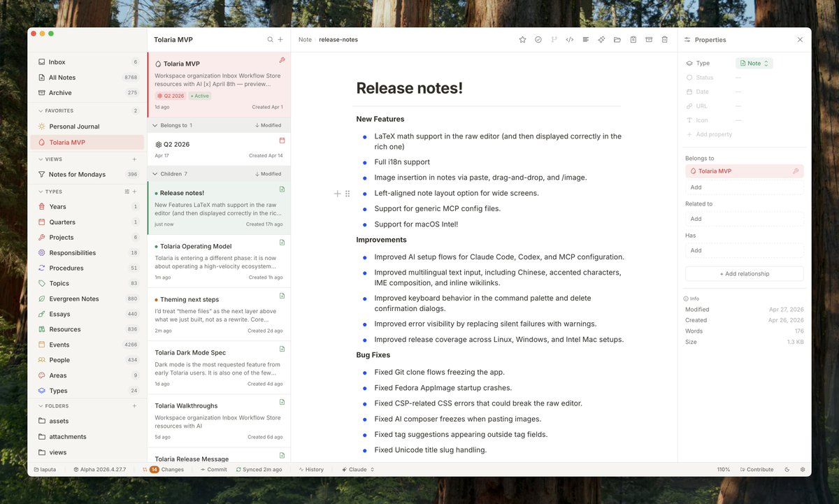
Task: Click the text alignment layout icon
Action: point(586,40)
